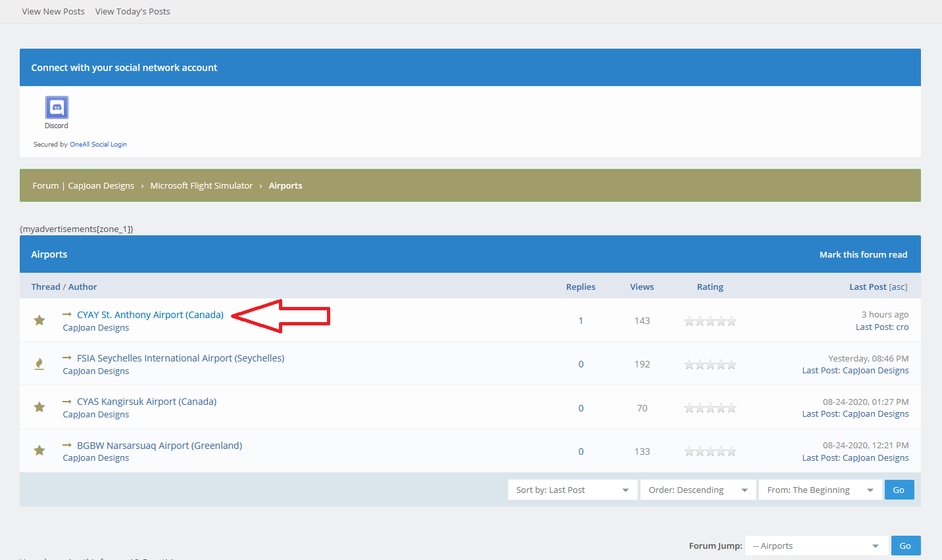Click the "08-24-2020, 12:21 PM" timestamp
Image resolution: width=942 pixels, height=560 pixels.
(866, 446)
